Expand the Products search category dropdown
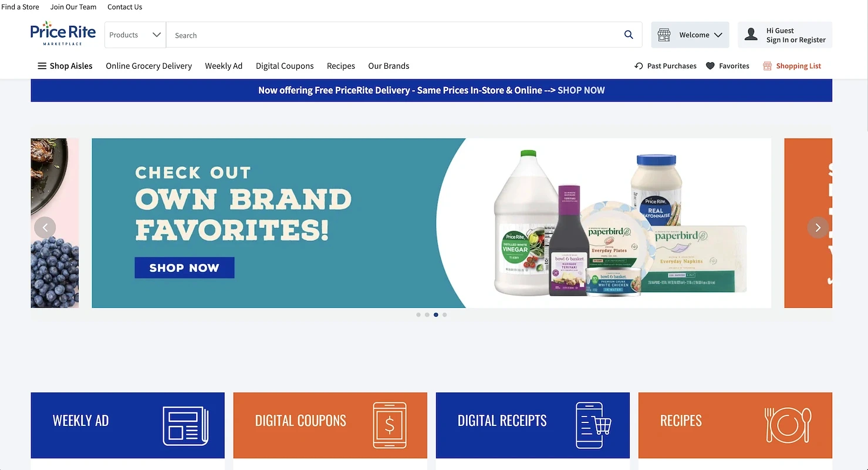868x470 pixels. coord(136,35)
